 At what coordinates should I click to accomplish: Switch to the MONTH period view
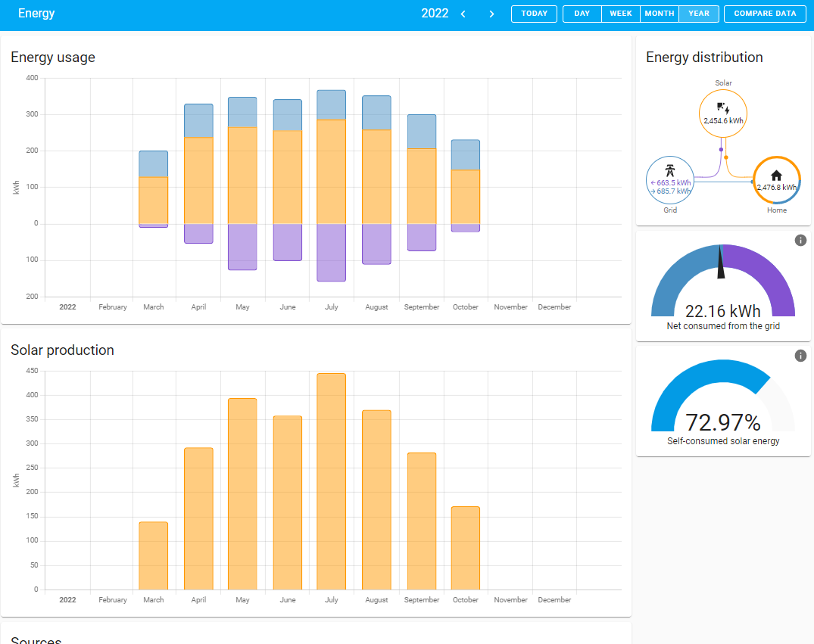(x=660, y=14)
